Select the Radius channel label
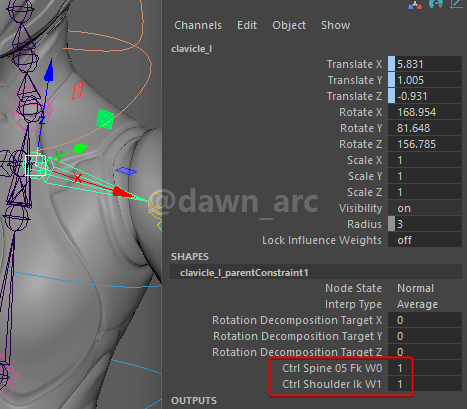The width and height of the screenshot is (467, 409). (364, 224)
